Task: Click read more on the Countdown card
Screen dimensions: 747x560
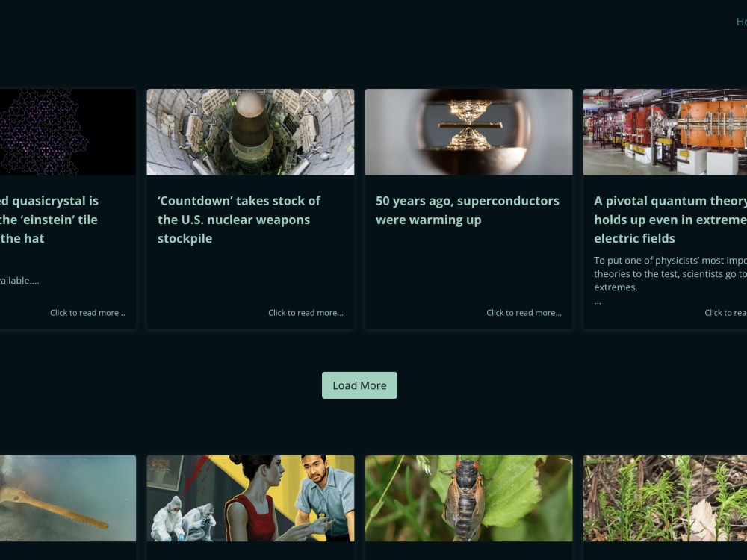Action: 306,313
